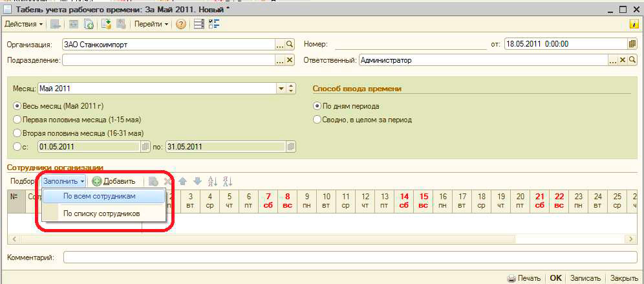Click the move row up arrow icon
Image resolution: width=644 pixels, height=284 pixels.
tap(183, 181)
